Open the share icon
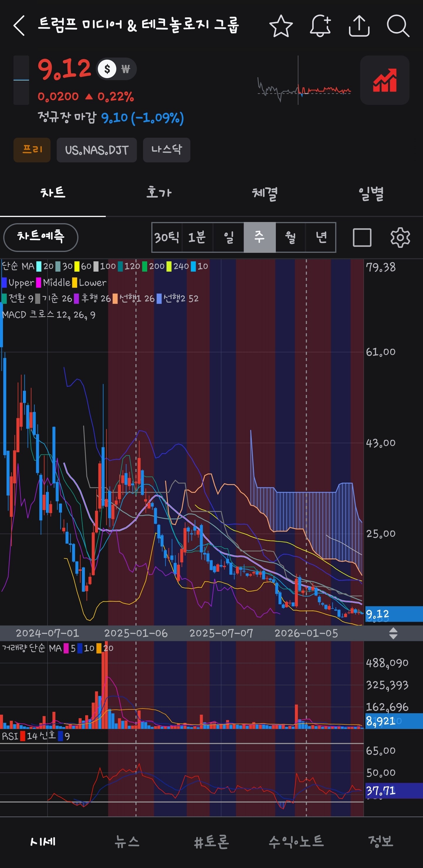Screen dimensions: 423x868 coord(359,26)
